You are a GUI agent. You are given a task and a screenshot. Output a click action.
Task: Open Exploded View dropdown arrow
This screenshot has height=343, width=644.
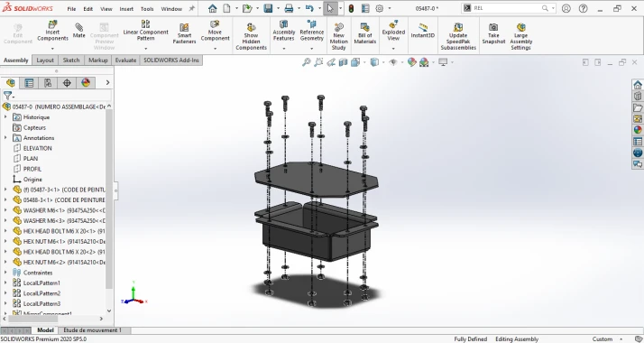click(393, 49)
